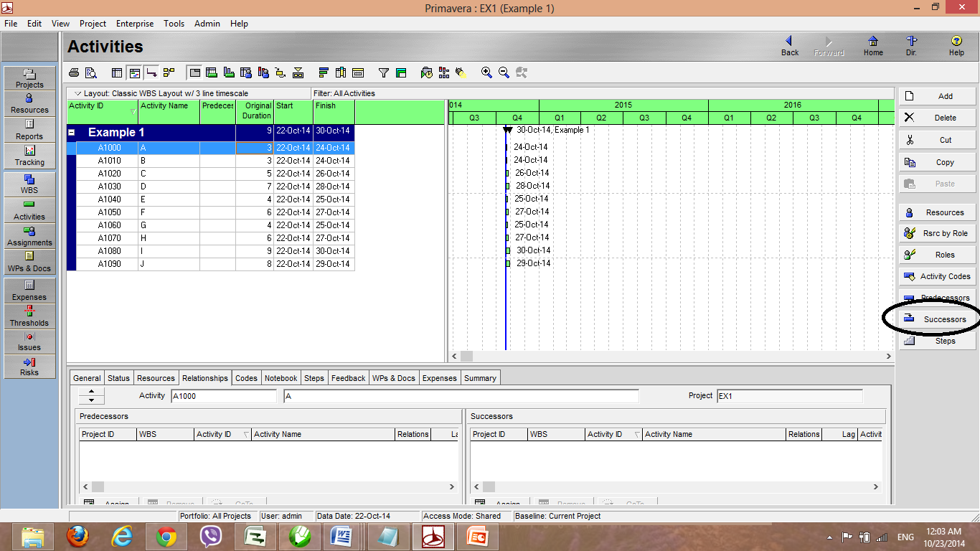Open the Columns toolbar icon
Screen dimensions: 980x551
(341, 72)
